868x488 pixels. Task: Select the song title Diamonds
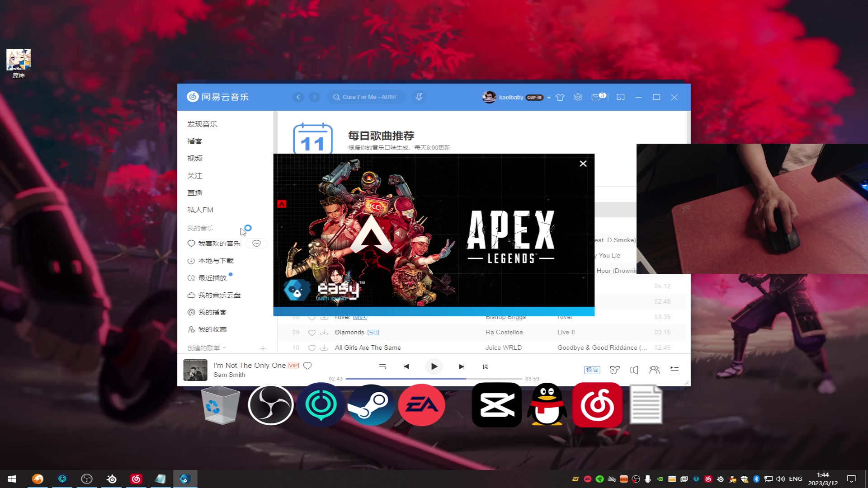(349, 333)
